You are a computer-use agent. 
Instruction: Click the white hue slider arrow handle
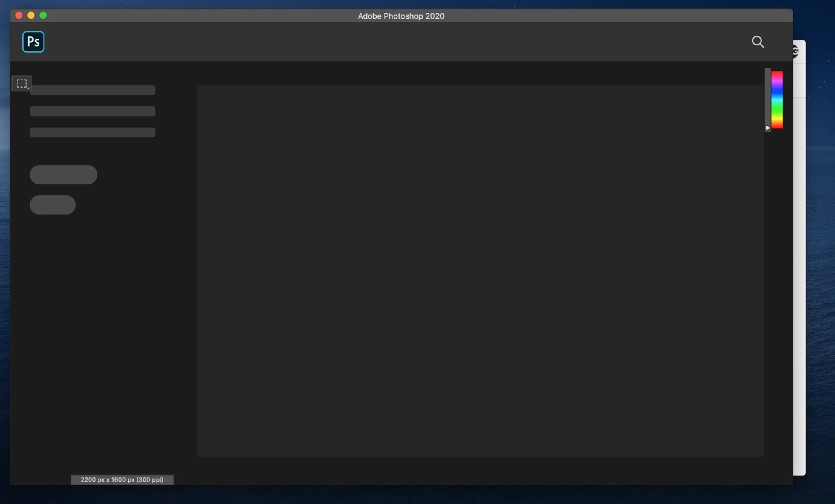(x=768, y=128)
